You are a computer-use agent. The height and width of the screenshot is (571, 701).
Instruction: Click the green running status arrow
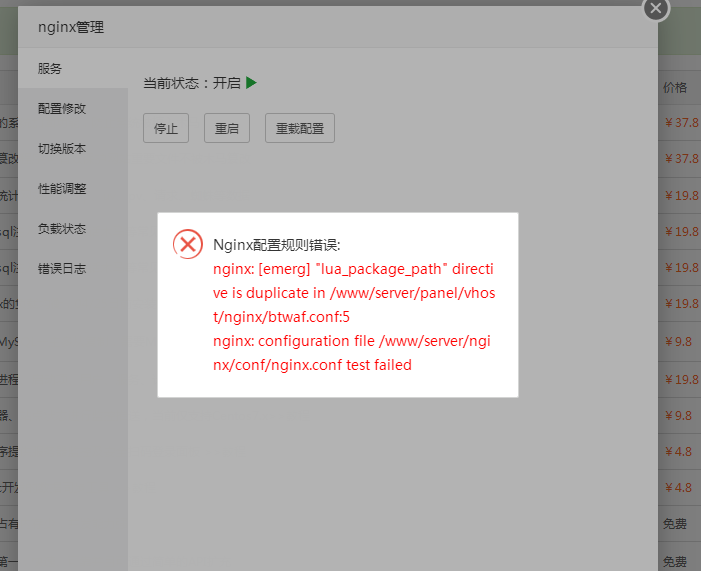251,83
